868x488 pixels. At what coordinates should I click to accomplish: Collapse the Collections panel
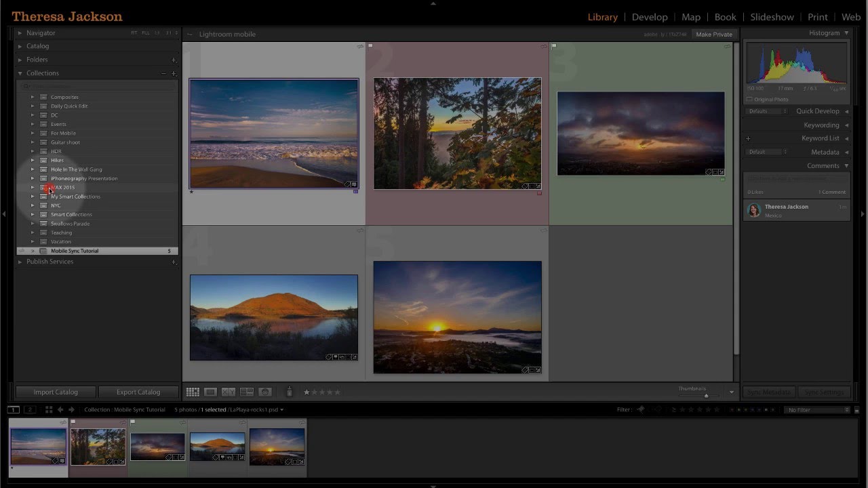20,73
